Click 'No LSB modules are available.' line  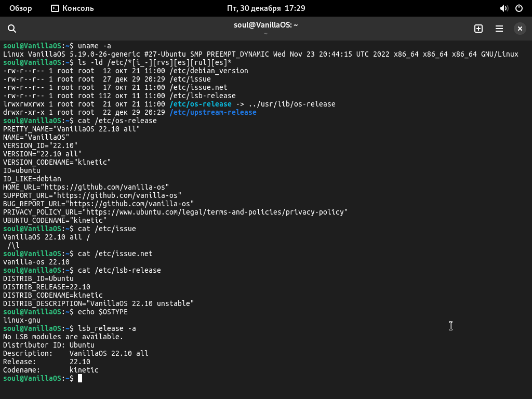(63, 337)
